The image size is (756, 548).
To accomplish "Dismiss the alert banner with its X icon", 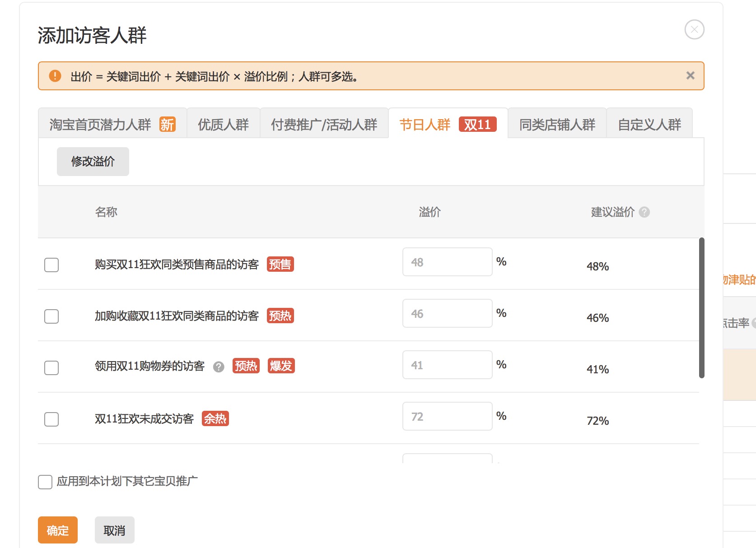I will point(690,75).
